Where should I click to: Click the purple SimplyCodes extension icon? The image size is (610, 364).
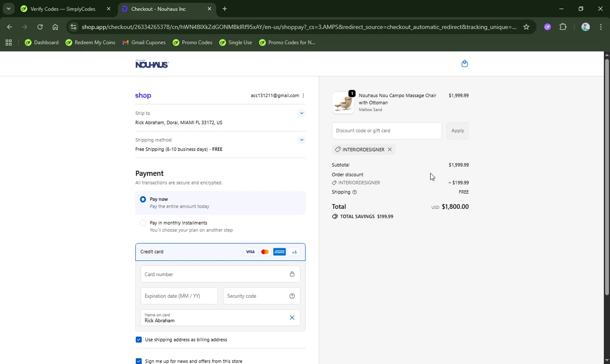[x=547, y=27]
